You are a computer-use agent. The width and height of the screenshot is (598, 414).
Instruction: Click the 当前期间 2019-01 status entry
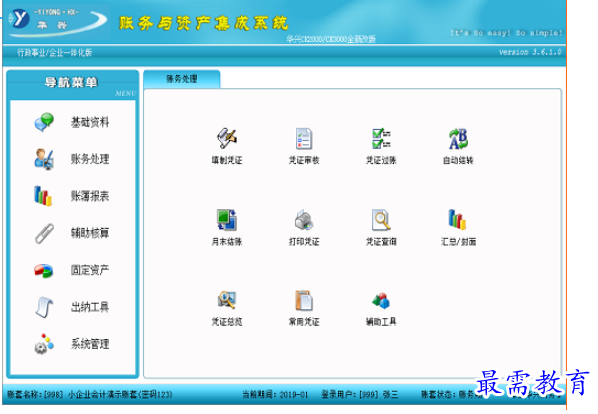click(275, 394)
